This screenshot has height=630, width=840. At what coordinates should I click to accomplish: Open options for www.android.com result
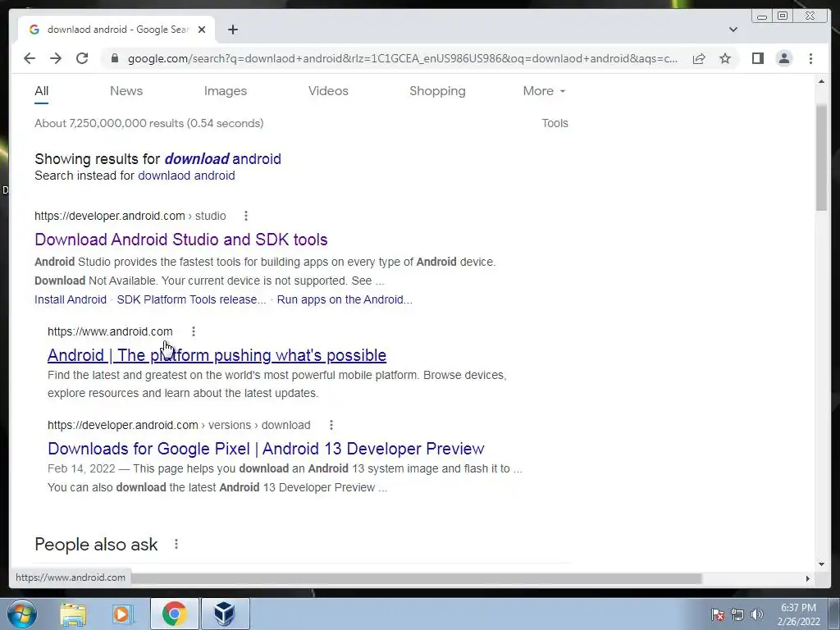pyautogui.click(x=194, y=331)
